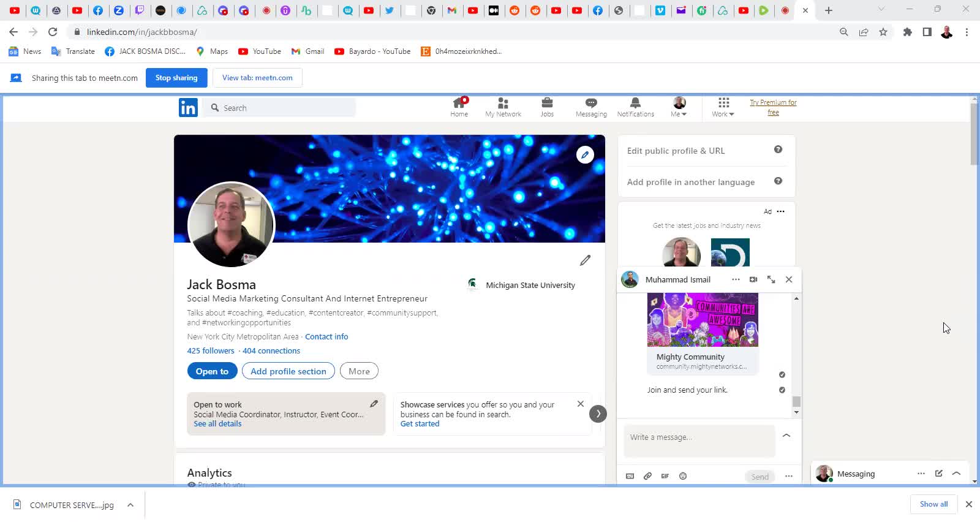The height and width of the screenshot is (522, 980).
Task: Open YouTube bookmark
Action: click(x=260, y=51)
